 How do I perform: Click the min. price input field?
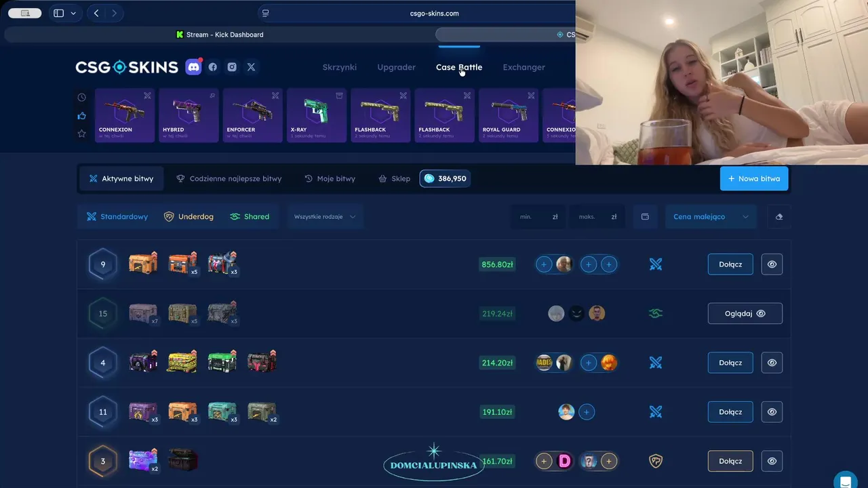pos(538,217)
